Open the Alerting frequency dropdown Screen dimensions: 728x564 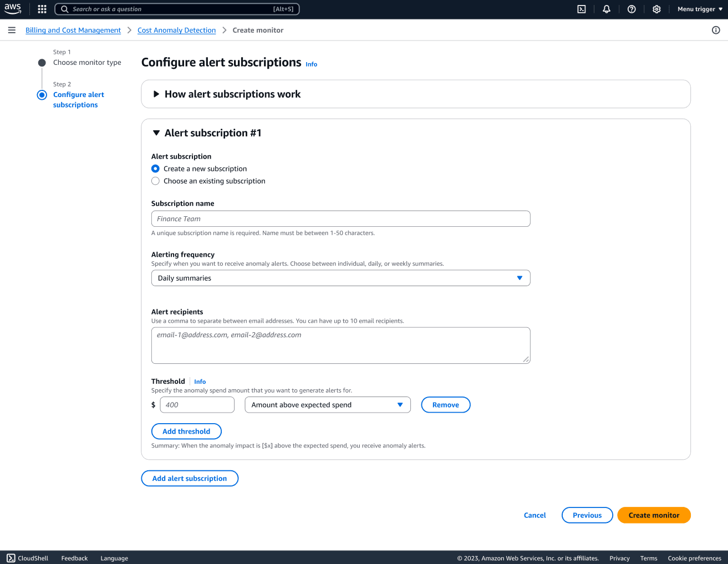coord(340,278)
